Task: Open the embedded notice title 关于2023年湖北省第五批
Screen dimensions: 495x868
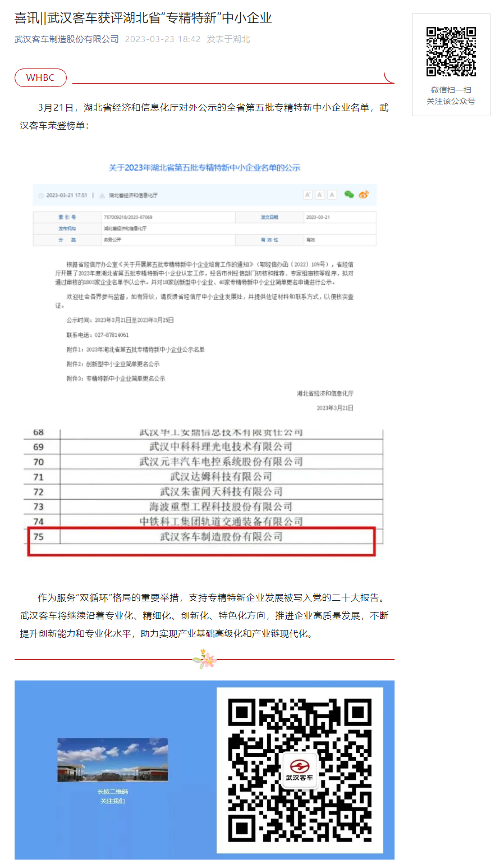Action: point(204,167)
